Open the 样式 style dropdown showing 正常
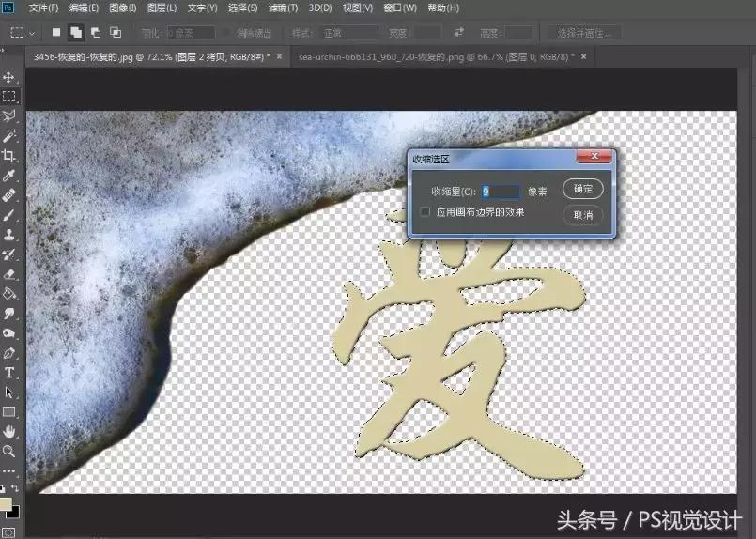The width and height of the screenshot is (756, 539). pyautogui.click(x=349, y=33)
